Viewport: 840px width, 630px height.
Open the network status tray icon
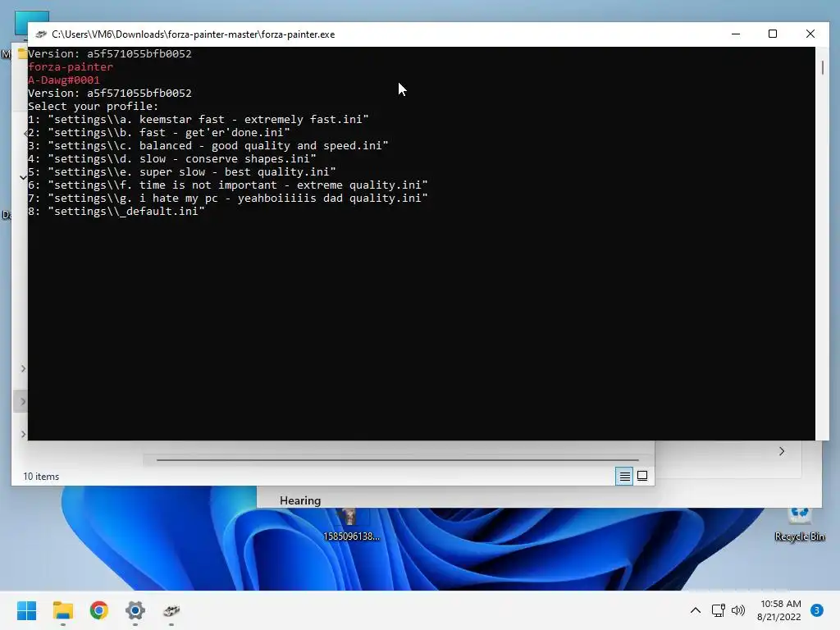click(x=718, y=610)
